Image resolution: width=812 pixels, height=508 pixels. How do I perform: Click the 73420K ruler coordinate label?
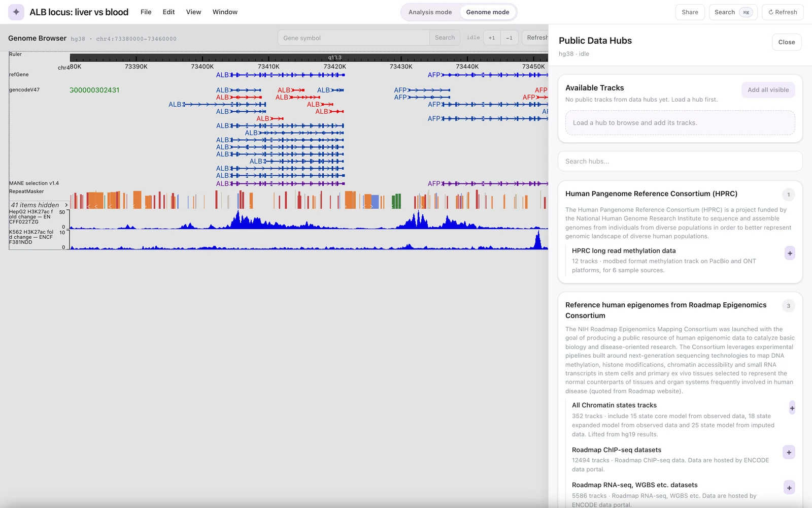click(335, 67)
